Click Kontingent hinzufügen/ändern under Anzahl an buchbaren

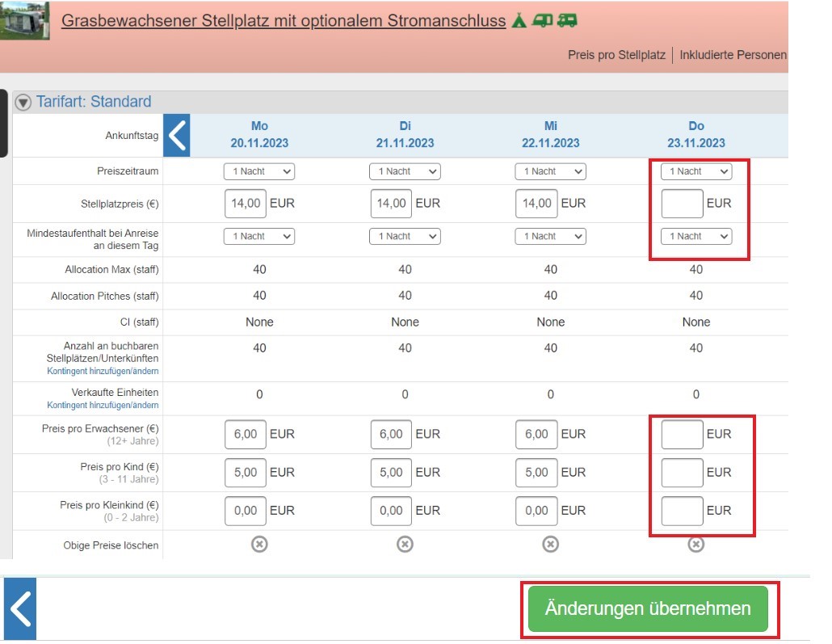click(x=103, y=371)
